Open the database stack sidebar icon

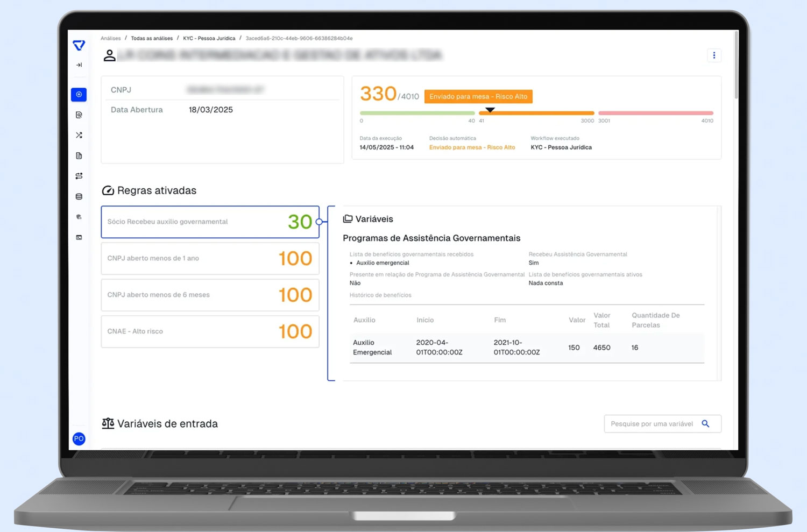79,197
